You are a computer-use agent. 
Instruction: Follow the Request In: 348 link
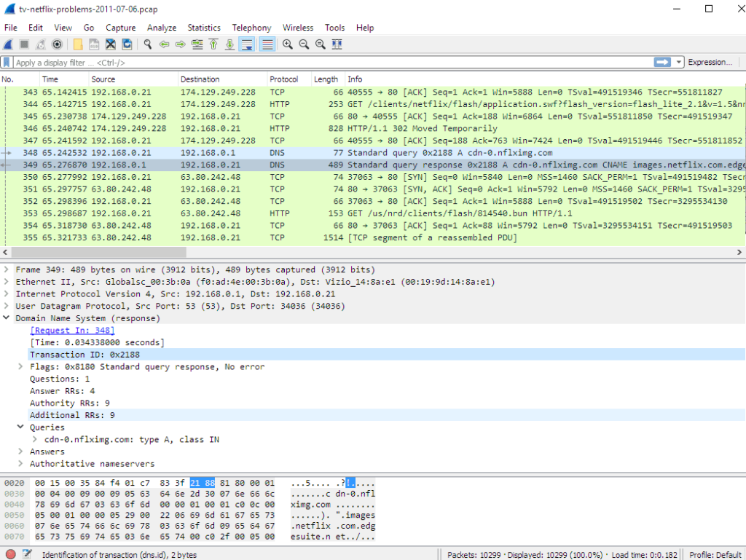click(71, 330)
